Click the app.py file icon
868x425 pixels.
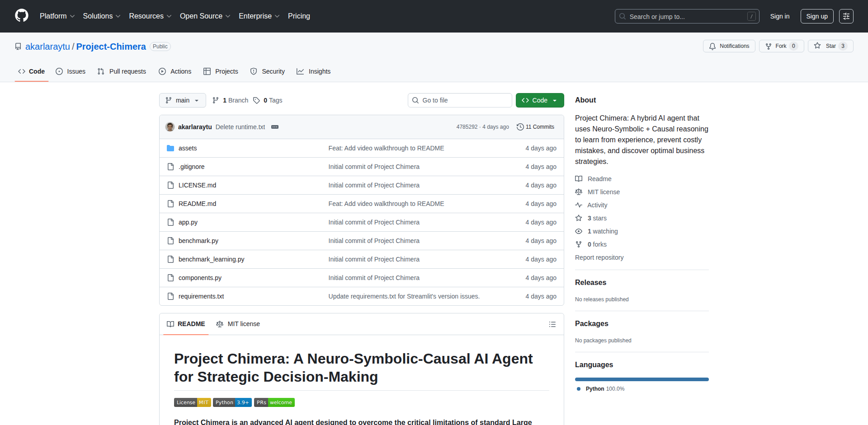pos(170,222)
